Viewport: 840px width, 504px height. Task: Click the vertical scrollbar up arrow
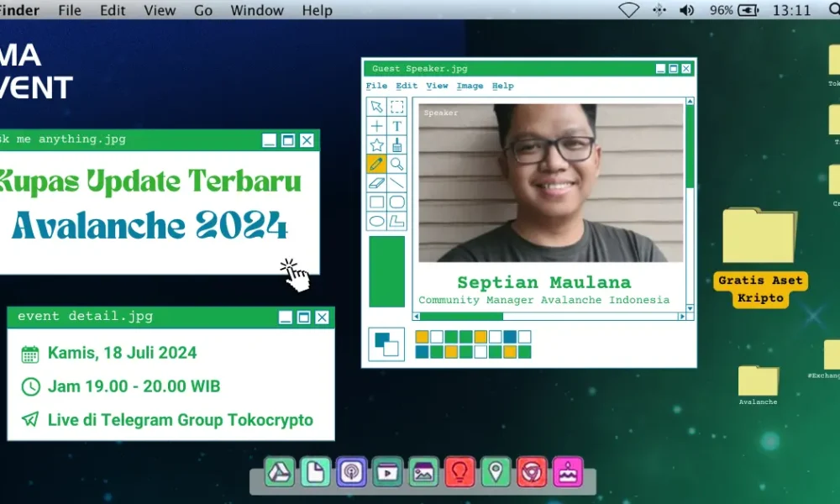click(690, 102)
